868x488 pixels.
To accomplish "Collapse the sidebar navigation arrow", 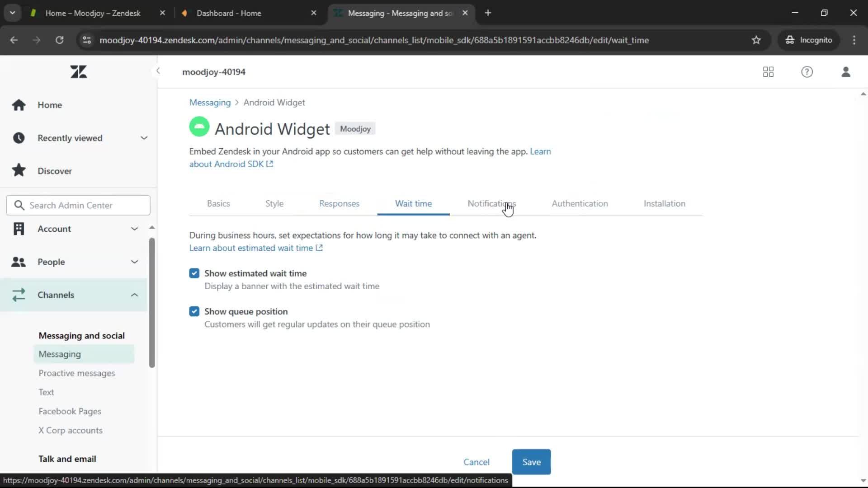I will point(158,70).
